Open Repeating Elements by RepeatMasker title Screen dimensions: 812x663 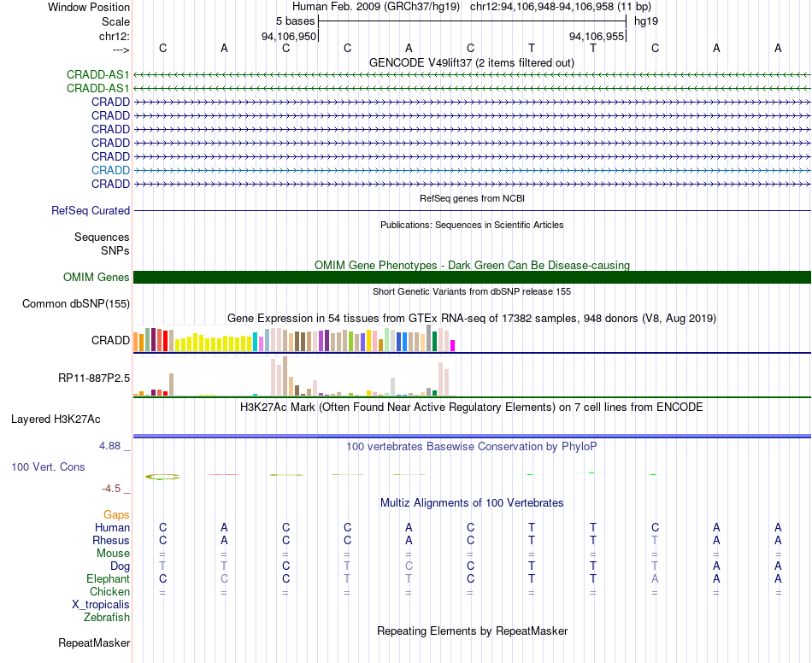(x=472, y=631)
